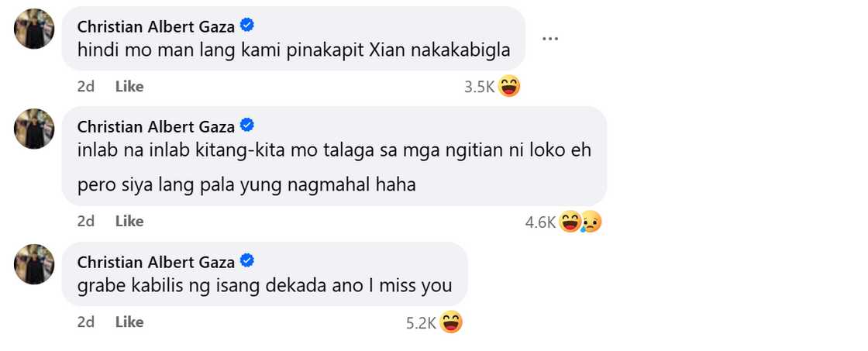Like the "hindi mo man lang" comment
Screen dimensions: 868x351
[x=129, y=86]
